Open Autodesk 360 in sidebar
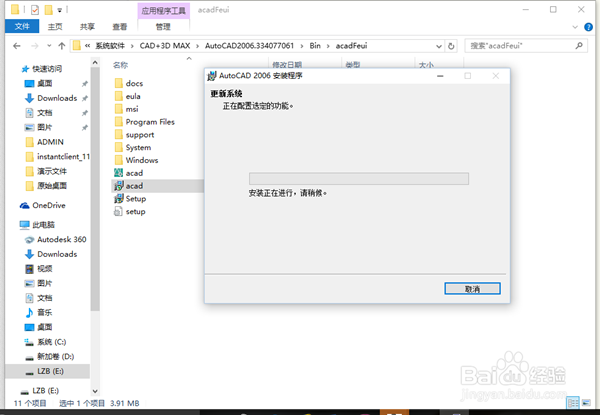This screenshot has height=415, width=600. point(55,239)
